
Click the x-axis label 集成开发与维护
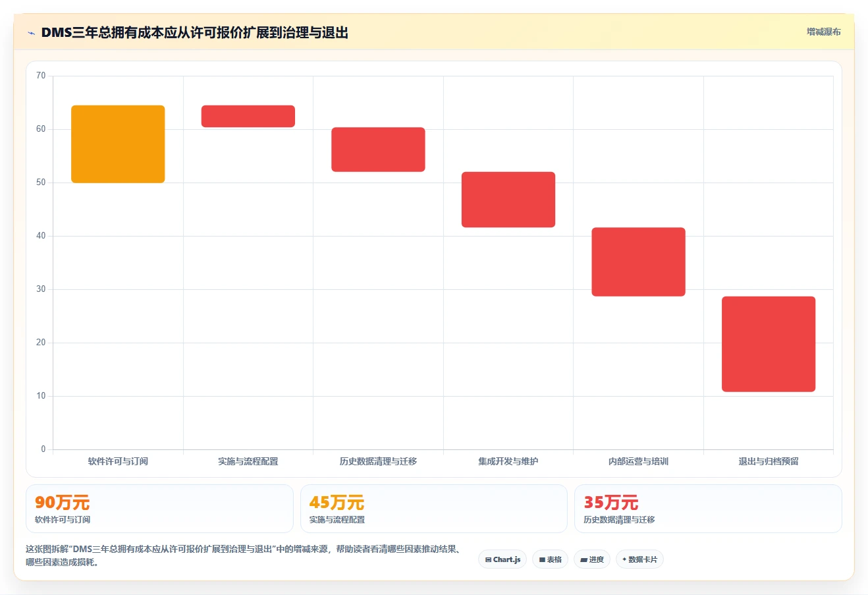point(508,461)
